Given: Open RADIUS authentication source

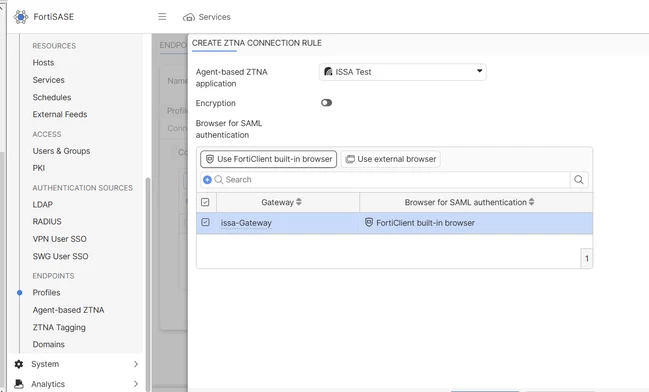Looking at the screenshot, I should click(47, 221).
